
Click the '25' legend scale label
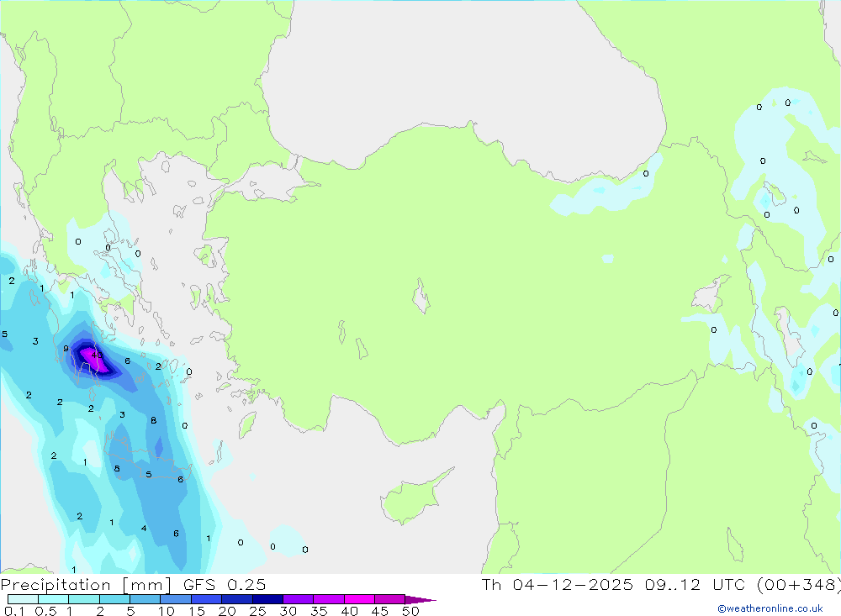(x=258, y=611)
